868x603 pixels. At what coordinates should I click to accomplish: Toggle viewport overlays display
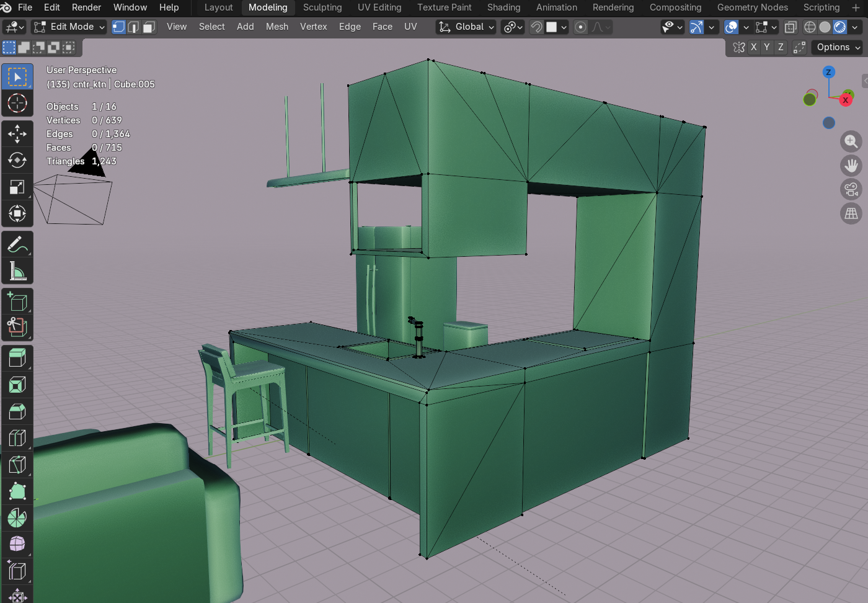732,27
